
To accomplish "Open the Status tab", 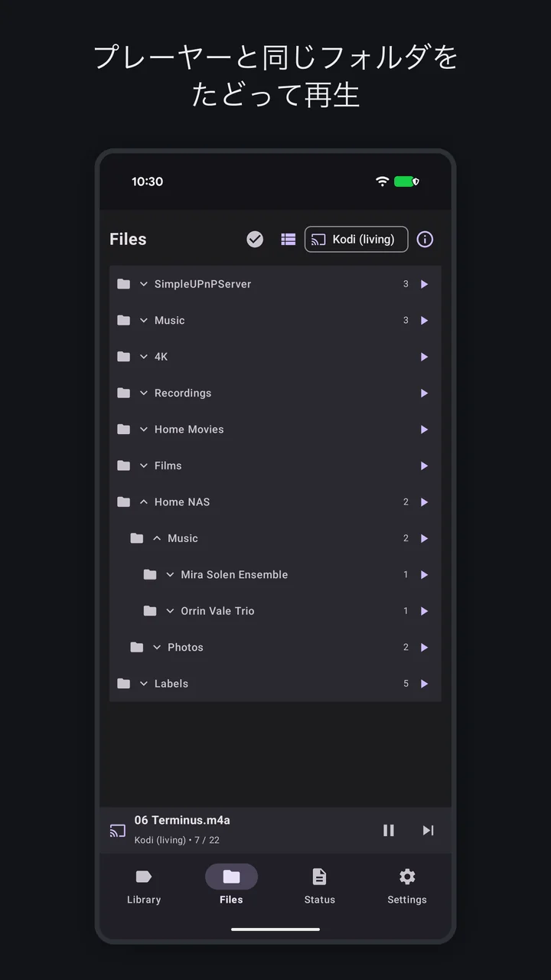I will (x=319, y=886).
